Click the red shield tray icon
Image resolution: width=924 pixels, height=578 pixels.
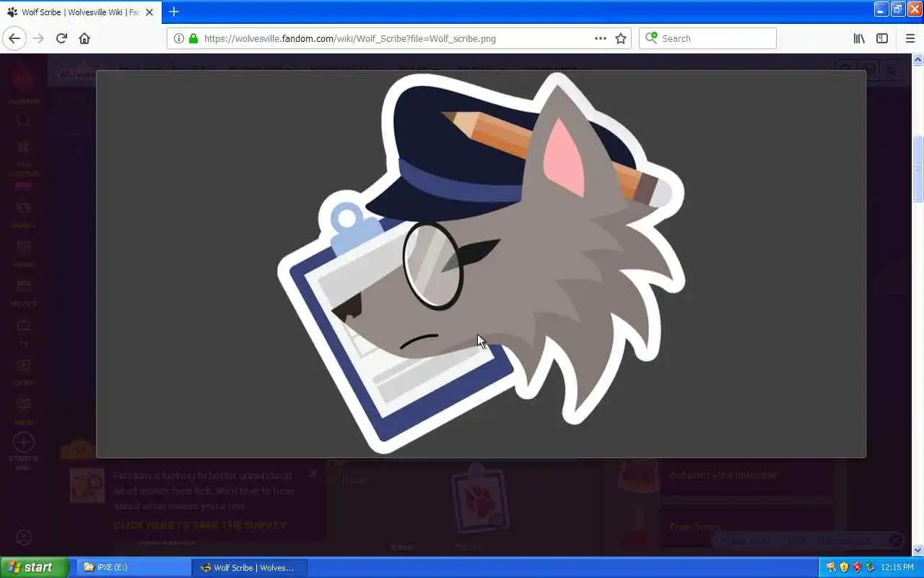[x=857, y=567]
